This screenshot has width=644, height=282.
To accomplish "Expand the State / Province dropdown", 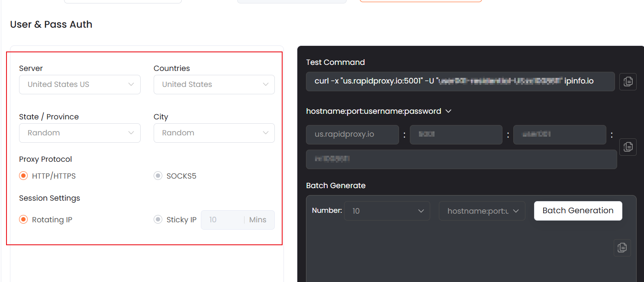I will point(80,133).
